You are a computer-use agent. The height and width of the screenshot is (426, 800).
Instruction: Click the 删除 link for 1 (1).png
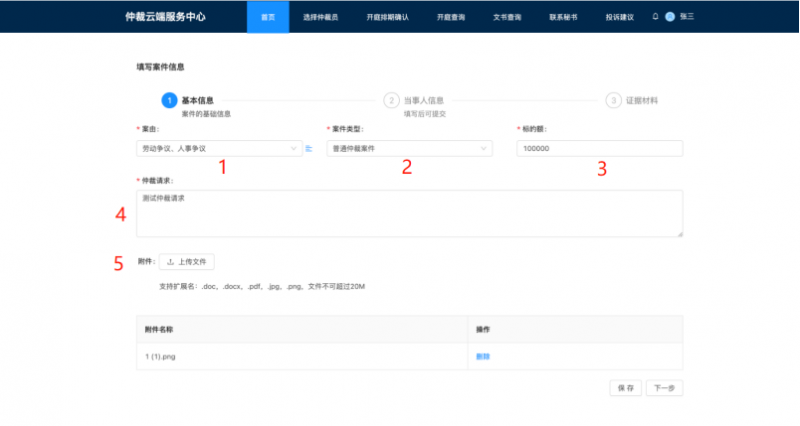pos(483,357)
